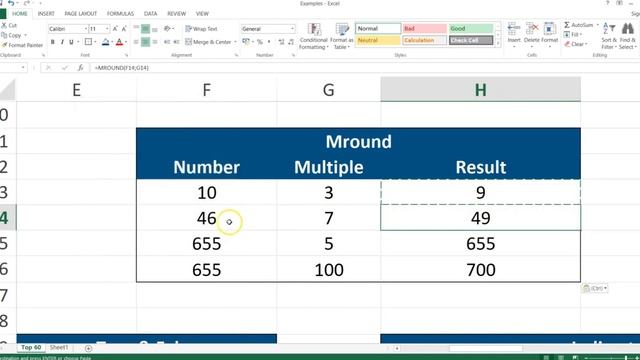Open the REVIEW ribbon tab
640x360 pixels.
point(177,14)
